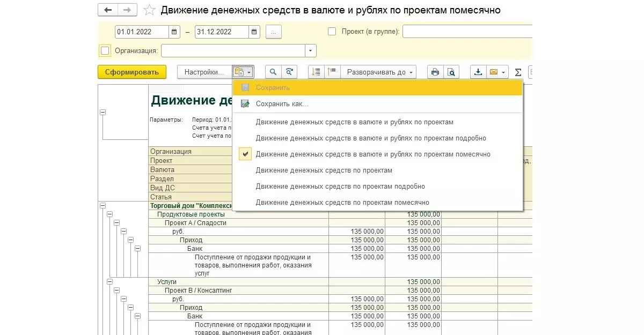
Task: Open calendar picker for end date 31.12.2022
Action: coord(254,32)
